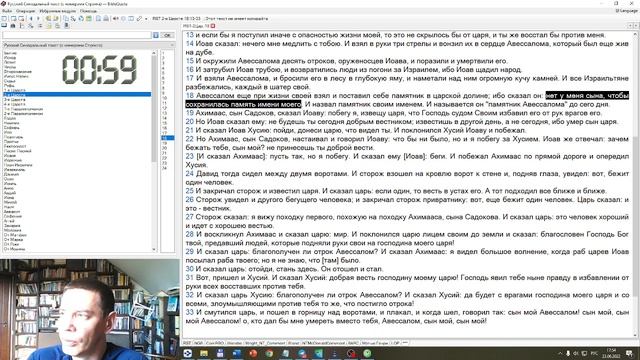The height and width of the screenshot is (360, 640).
Task: Open the Помощь menu
Action: point(88,11)
